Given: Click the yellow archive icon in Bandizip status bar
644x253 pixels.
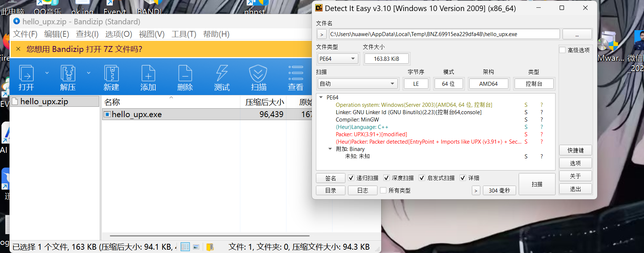Looking at the screenshot, I should tap(210, 247).
